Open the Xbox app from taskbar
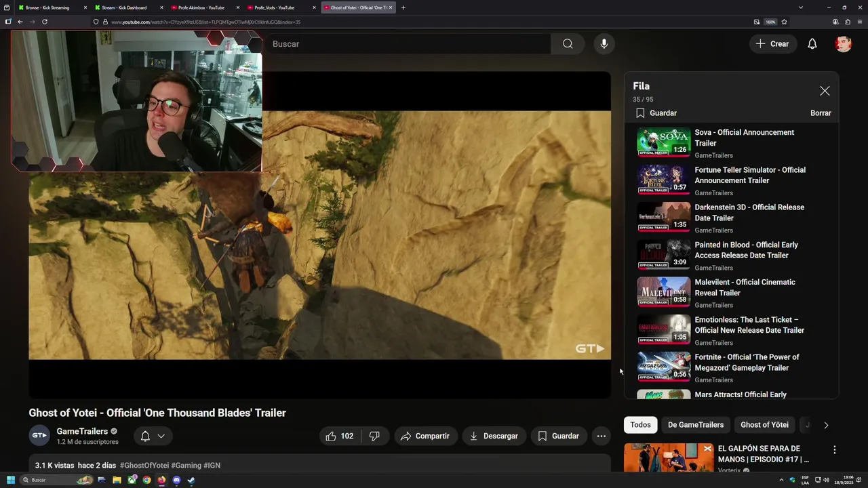 (132, 480)
